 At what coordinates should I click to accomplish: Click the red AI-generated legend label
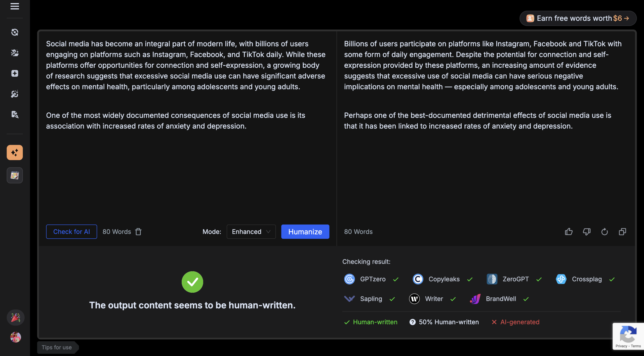tap(520, 322)
